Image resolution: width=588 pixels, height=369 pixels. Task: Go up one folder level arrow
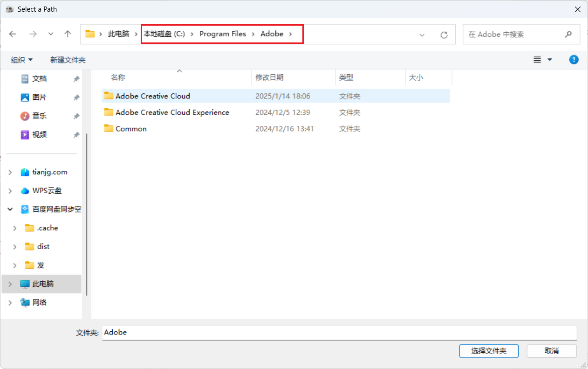[x=68, y=34]
